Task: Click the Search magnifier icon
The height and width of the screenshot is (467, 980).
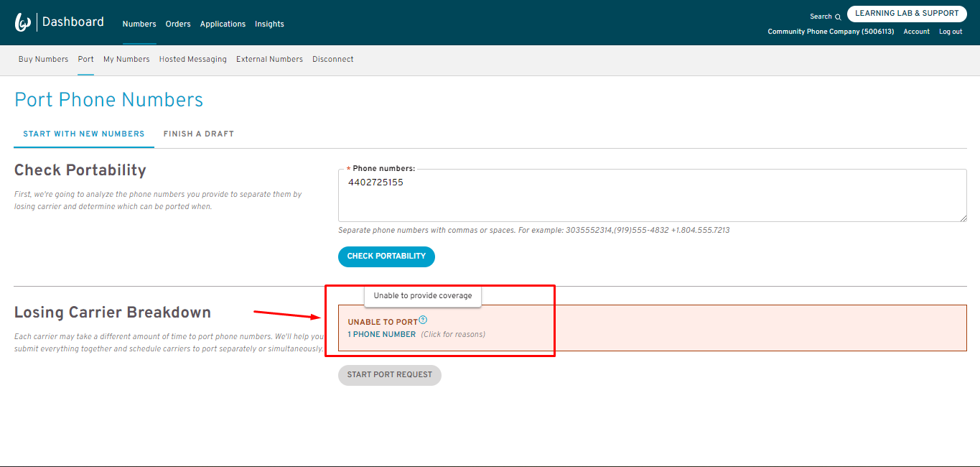Action: tap(838, 17)
